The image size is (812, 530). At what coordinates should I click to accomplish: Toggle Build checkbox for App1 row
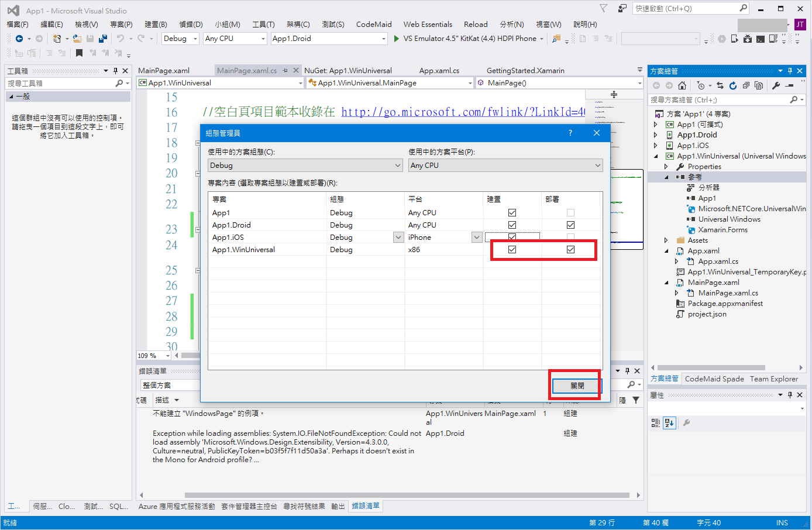click(x=512, y=212)
